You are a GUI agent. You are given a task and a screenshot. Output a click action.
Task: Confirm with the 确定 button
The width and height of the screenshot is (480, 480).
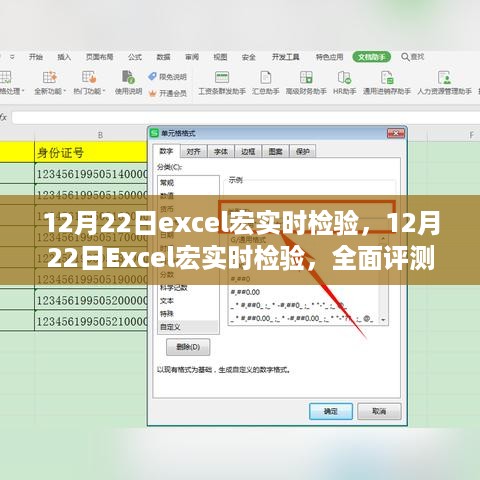tap(331, 411)
